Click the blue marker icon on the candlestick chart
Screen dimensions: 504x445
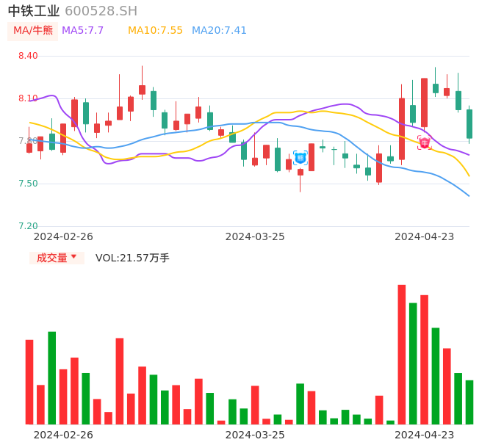[300, 157]
